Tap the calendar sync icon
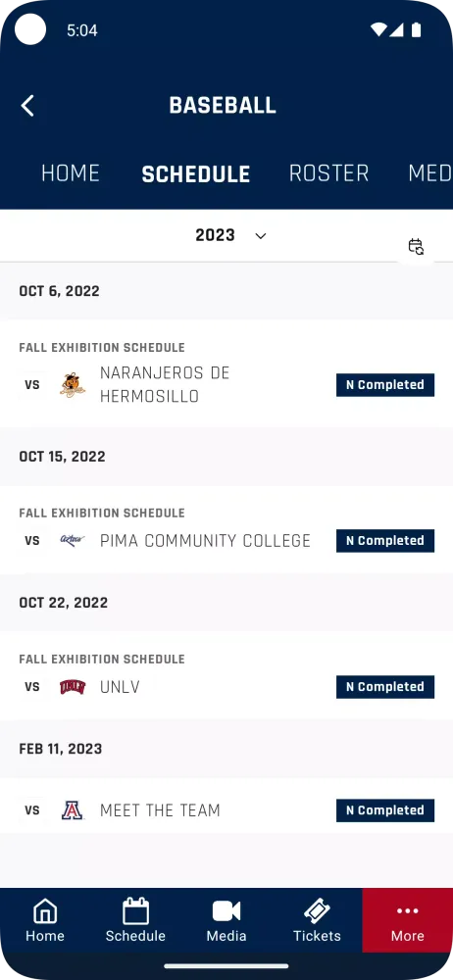453x980 pixels. coord(416,246)
